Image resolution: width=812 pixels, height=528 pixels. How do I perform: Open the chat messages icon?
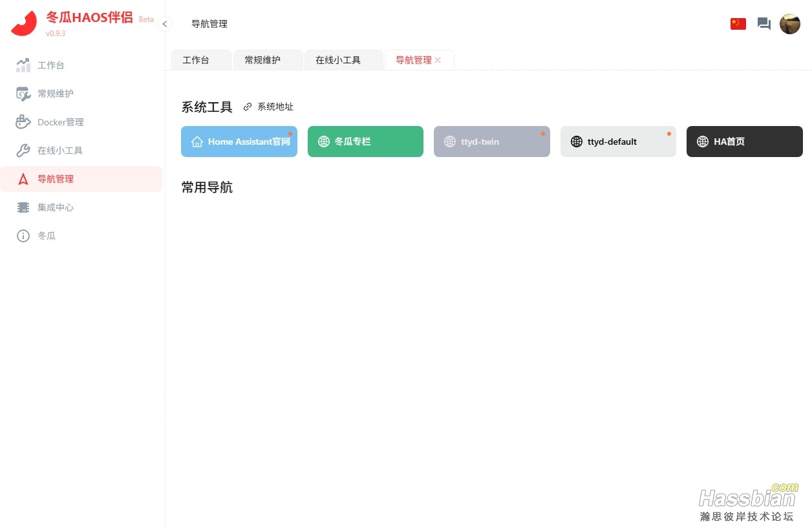[764, 24]
